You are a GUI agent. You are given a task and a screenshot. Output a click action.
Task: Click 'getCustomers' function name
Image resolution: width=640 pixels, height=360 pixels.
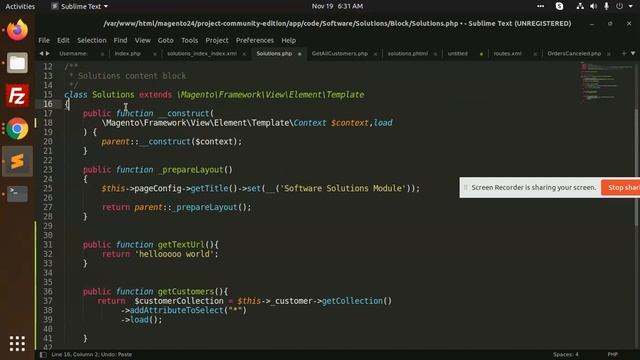[186, 291]
